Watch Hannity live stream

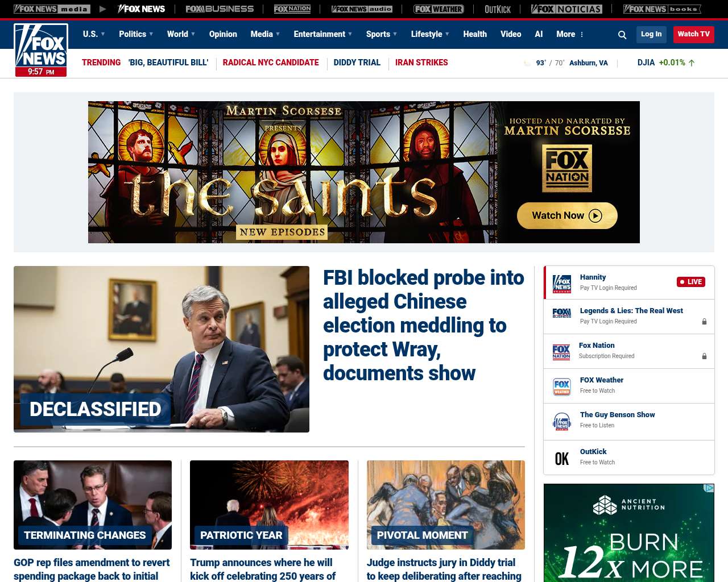coord(629,282)
